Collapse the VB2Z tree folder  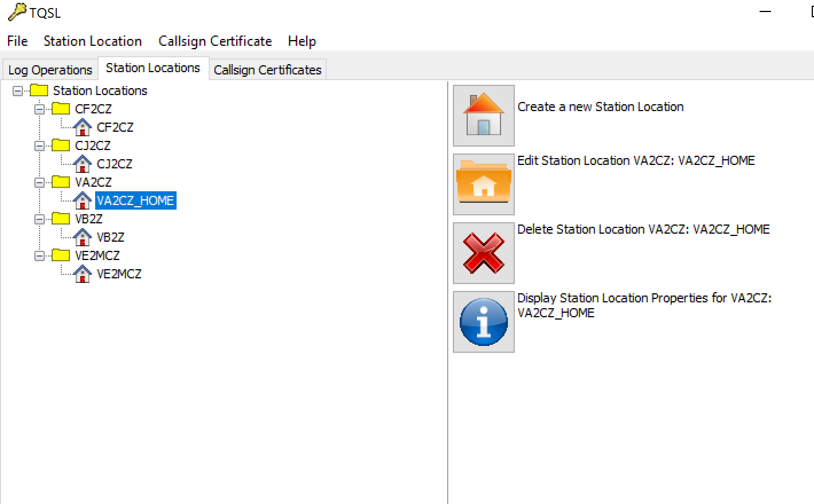tap(40, 219)
